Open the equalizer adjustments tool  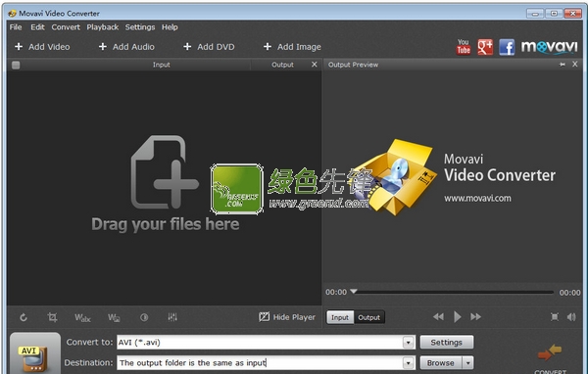pos(172,317)
